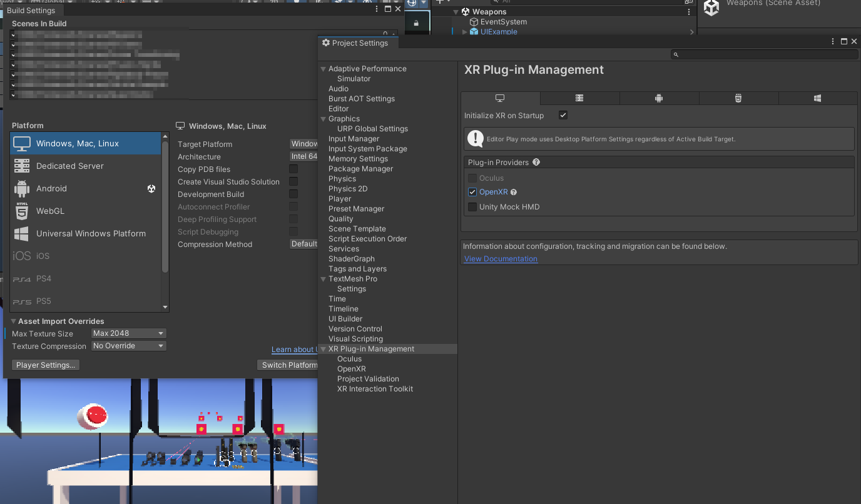The width and height of the screenshot is (861, 504).
Task: Click the greyed-out Oculus provider checkbox
Action: pyautogui.click(x=472, y=178)
